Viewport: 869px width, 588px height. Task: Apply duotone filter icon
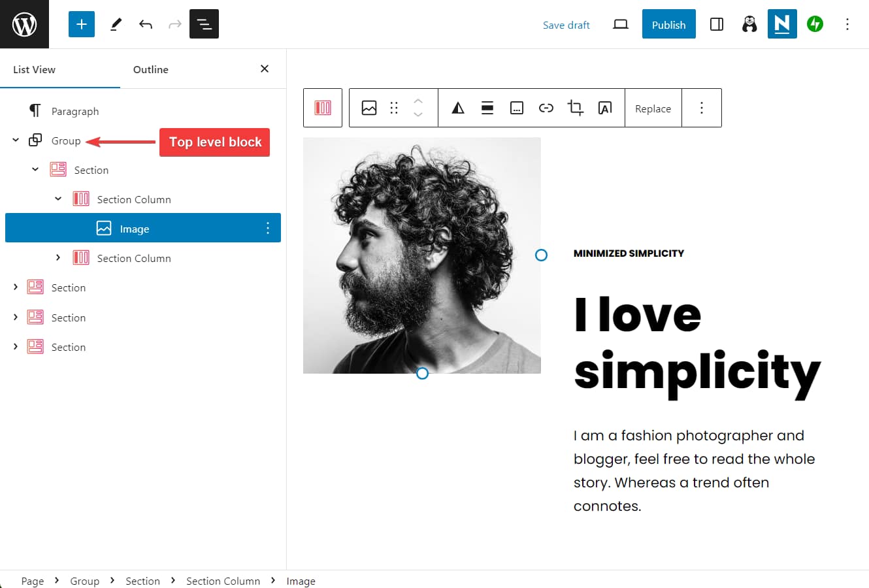coord(458,108)
